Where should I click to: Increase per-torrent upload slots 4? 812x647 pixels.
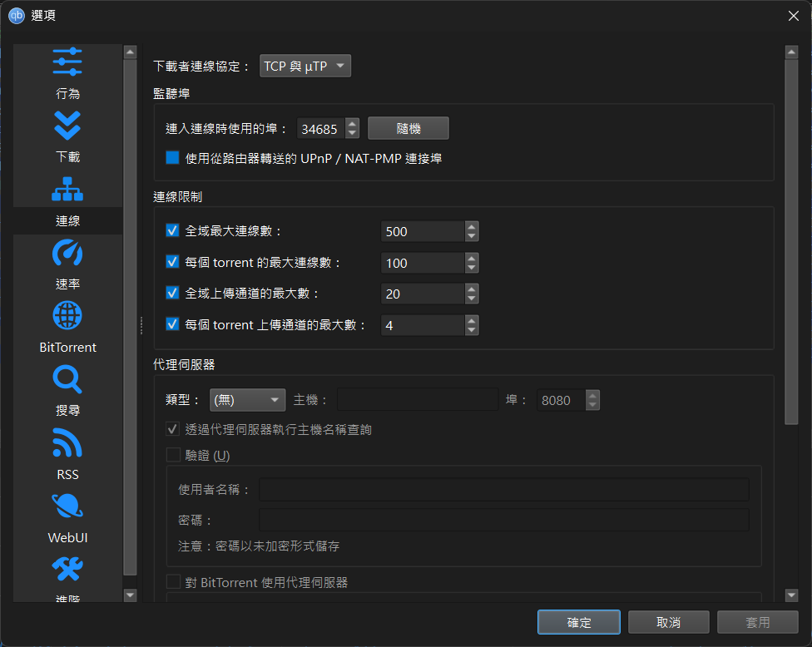coord(471,320)
